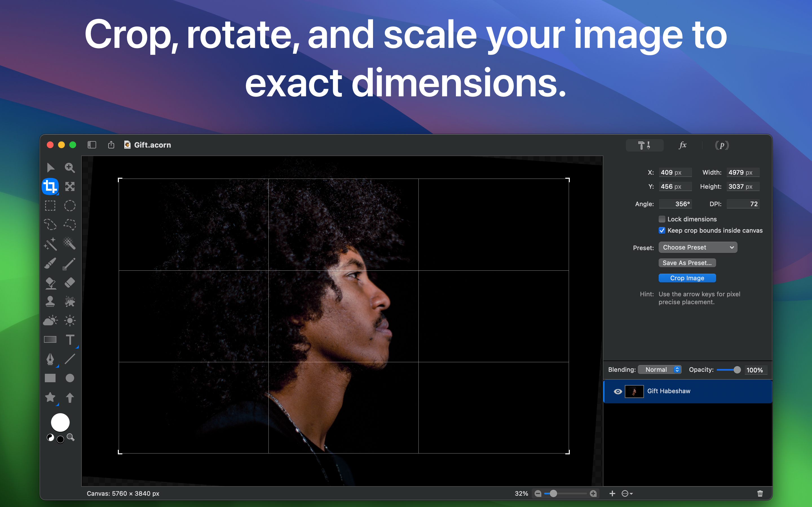
Task: Pick the Clone stamp tool
Action: (50, 301)
